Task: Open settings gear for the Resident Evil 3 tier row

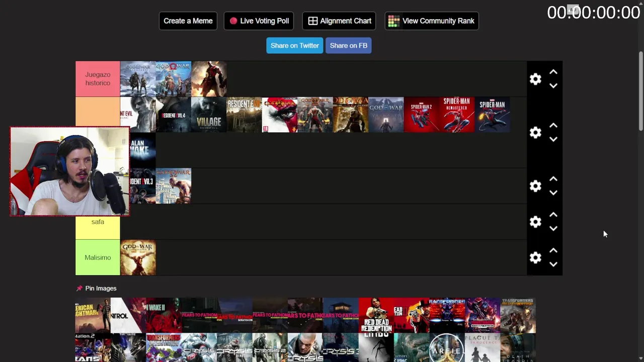Action: point(535,186)
